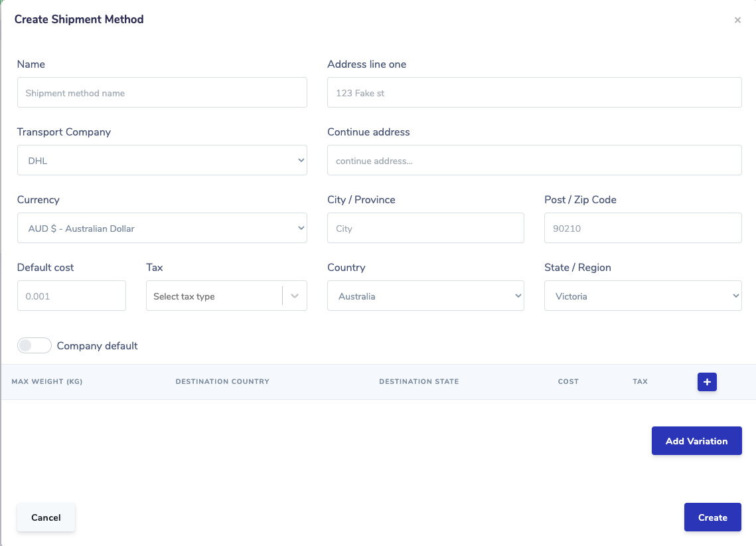Image resolution: width=756 pixels, height=546 pixels.
Task: Click the Cancel button
Action: 46,517
